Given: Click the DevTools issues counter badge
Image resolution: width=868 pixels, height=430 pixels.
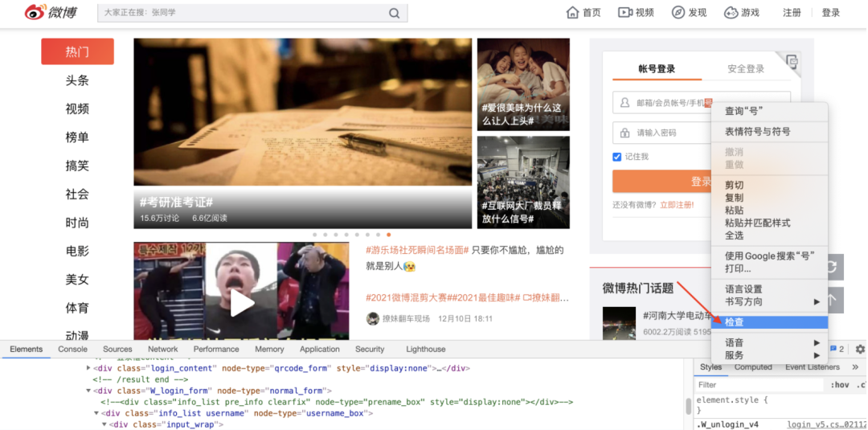Looking at the screenshot, I should point(837,349).
